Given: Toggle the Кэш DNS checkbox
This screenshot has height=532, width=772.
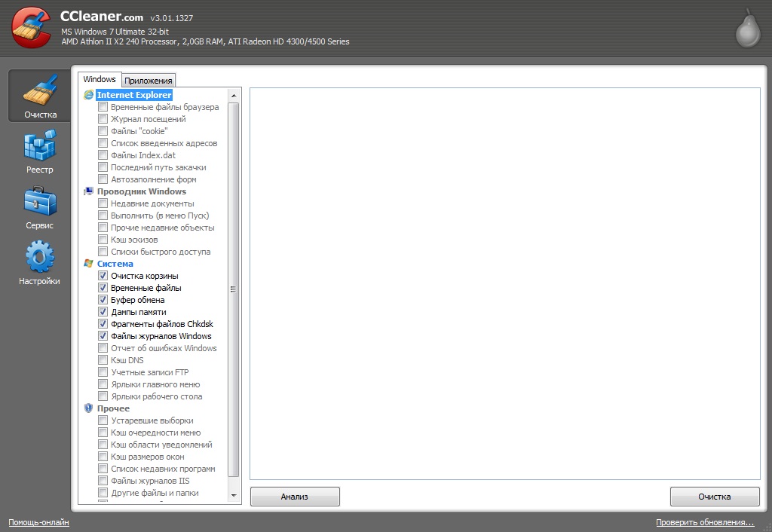Looking at the screenshot, I should click(x=103, y=360).
